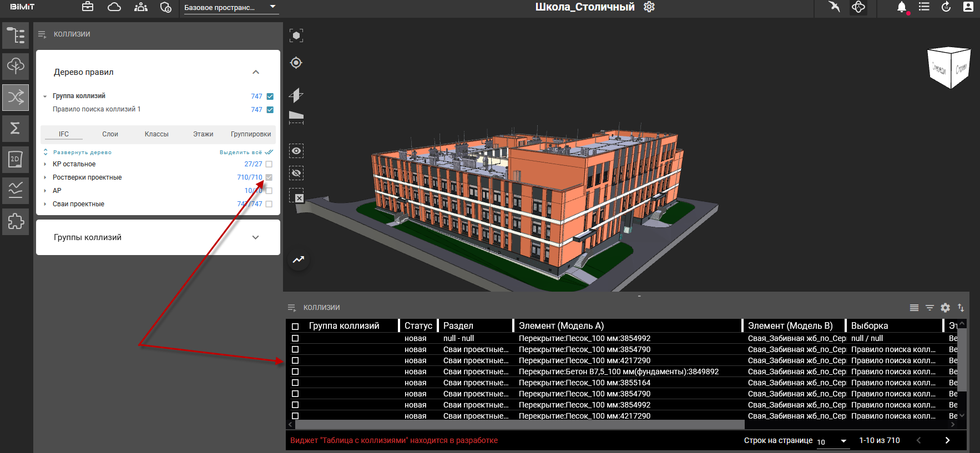Toggle the Сваи проектные checkbox
The height and width of the screenshot is (453, 980).
pos(269,204)
